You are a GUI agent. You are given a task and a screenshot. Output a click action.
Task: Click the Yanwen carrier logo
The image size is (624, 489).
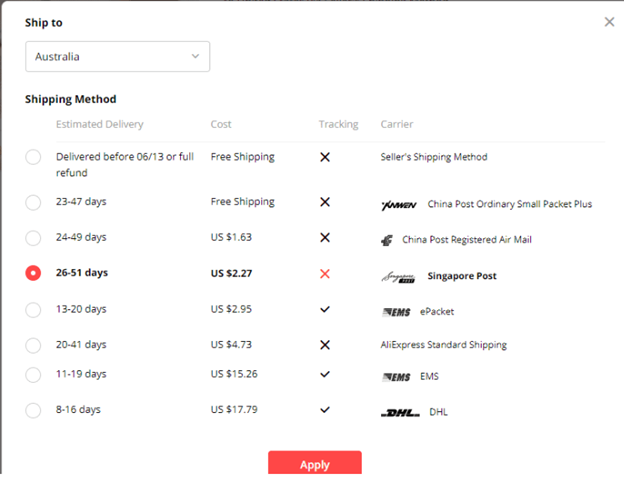point(398,205)
